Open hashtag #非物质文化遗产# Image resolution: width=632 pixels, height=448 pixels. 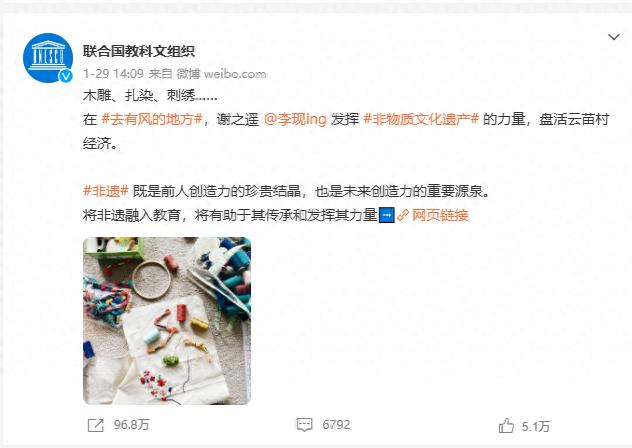[x=421, y=119]
